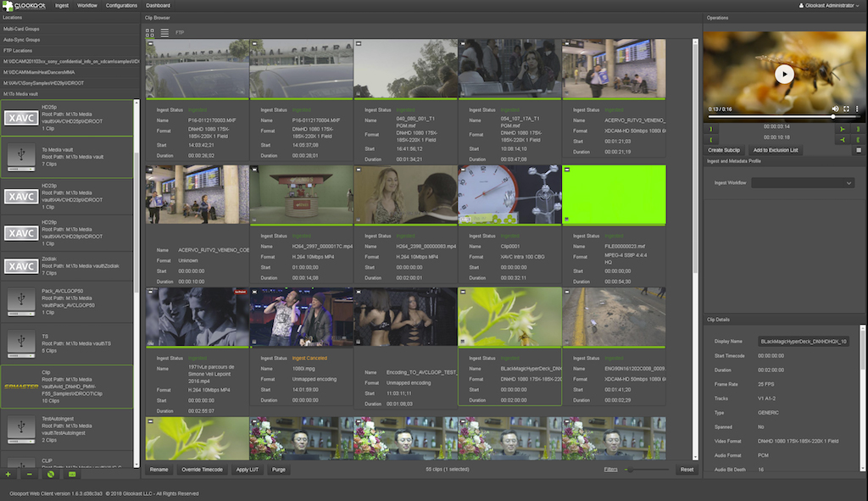The width and height of the screenshot is (868, 501).
Task: Click the Glookast logo
Action: pyautogui.click(x=25, y=6)
